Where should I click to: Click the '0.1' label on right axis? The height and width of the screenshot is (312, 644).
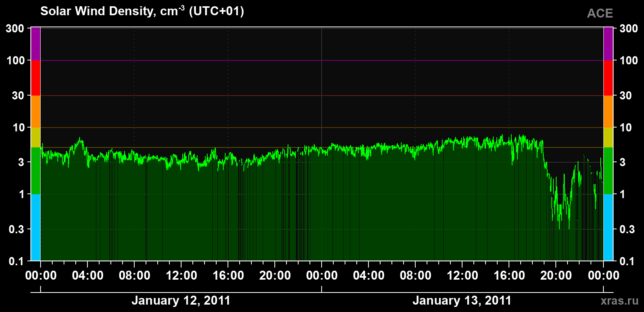pos(627,261)
